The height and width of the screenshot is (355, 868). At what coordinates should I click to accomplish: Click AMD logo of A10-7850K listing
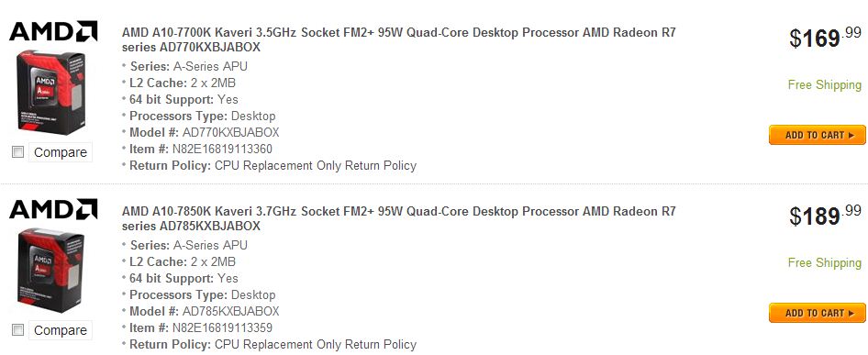53,209
